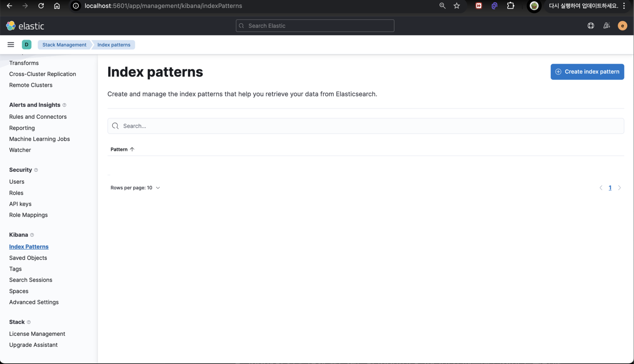This screenshot has height=364, width=634.
Task: Open the hamburger navigation menu
Action: [x=11, y=45]
